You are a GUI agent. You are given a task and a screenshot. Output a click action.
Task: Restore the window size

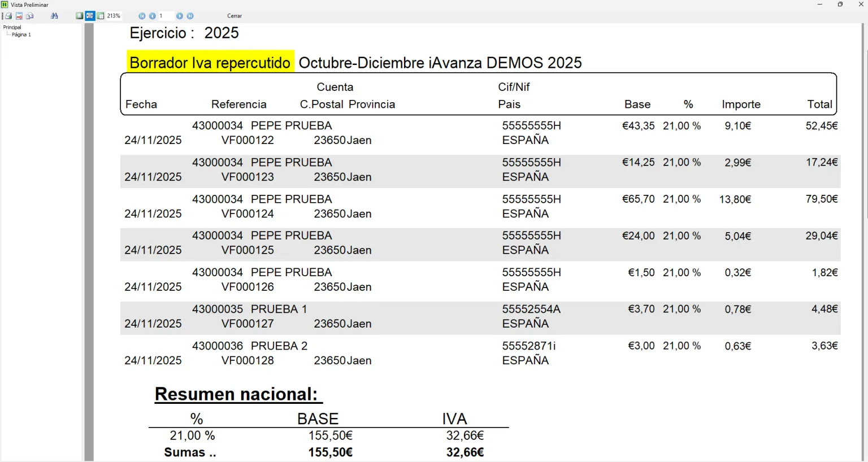[840, 5]
